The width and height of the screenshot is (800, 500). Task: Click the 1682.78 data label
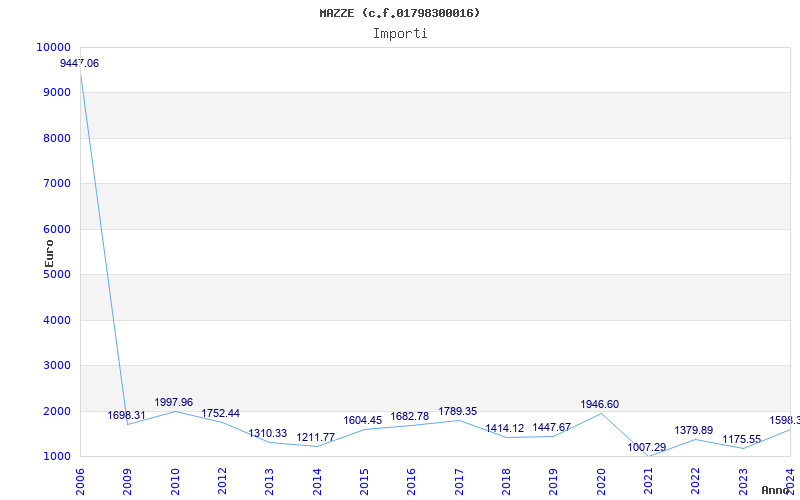pyautogui.click(x=410, y=416)
